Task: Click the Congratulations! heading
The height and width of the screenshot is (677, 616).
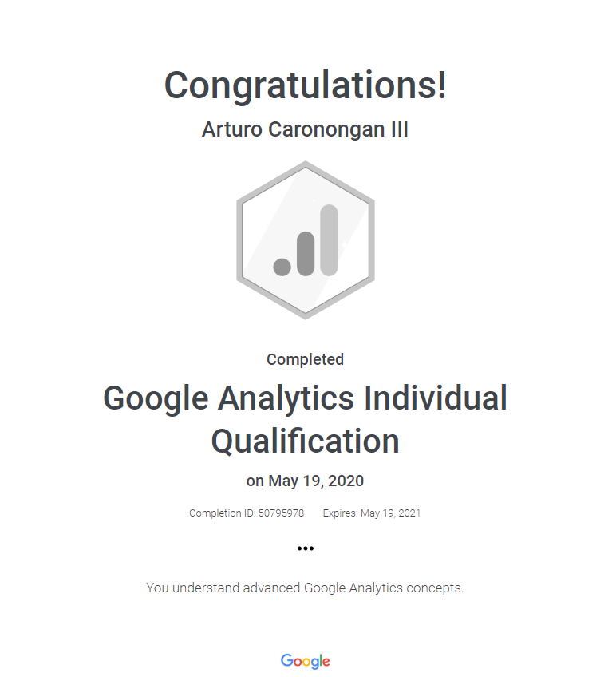Action: tap(306, 85)
